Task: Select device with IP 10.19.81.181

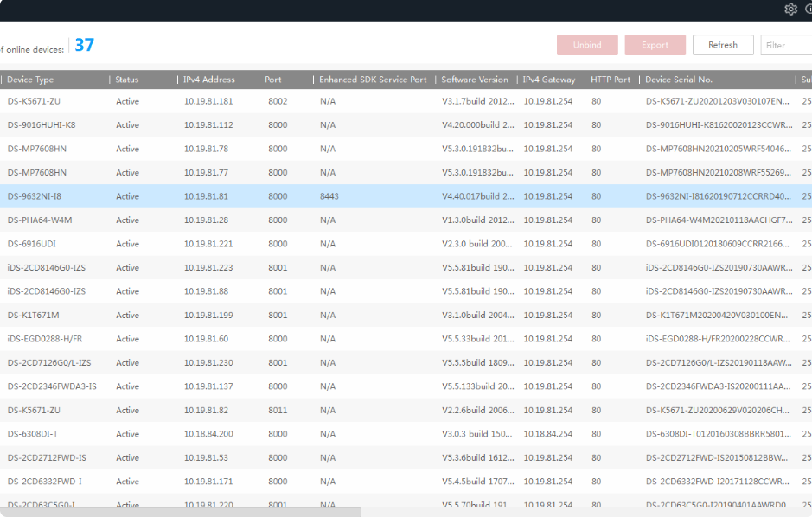Action: click(208, 101)
